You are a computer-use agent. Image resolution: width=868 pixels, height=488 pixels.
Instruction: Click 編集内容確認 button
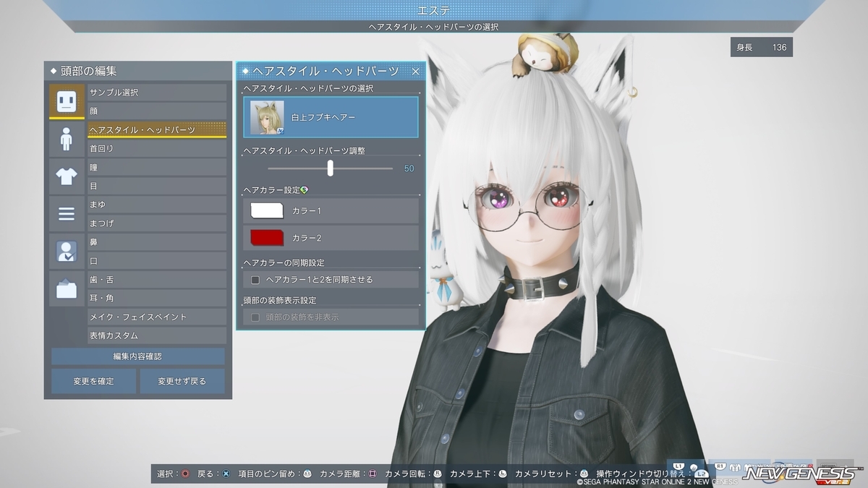137,356
